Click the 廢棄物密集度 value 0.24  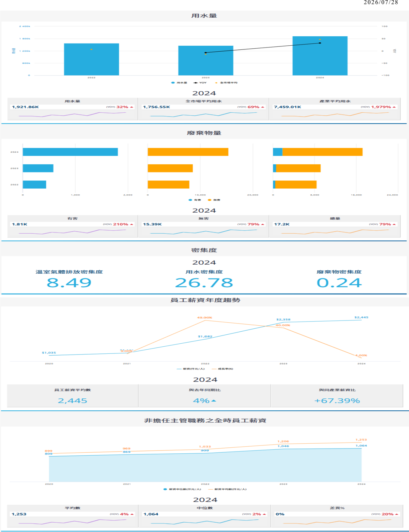point(339,283)
